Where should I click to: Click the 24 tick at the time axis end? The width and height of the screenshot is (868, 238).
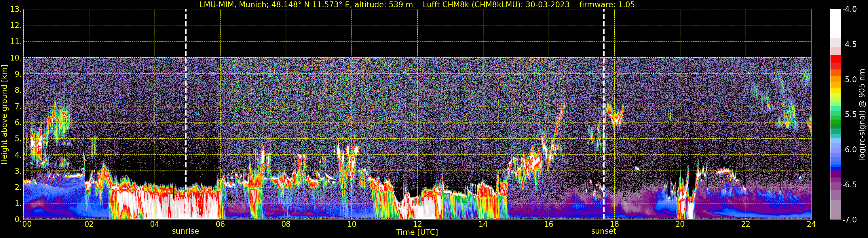click(811, 224)
